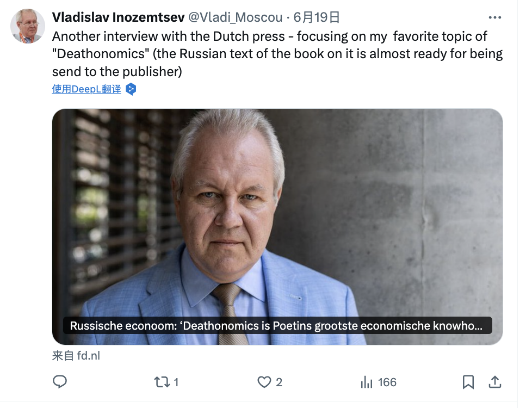The height and width of the screenshot is (408, 532).
Task: Click the Vladislav Inozemtsev display name
Action: (118, 17)
